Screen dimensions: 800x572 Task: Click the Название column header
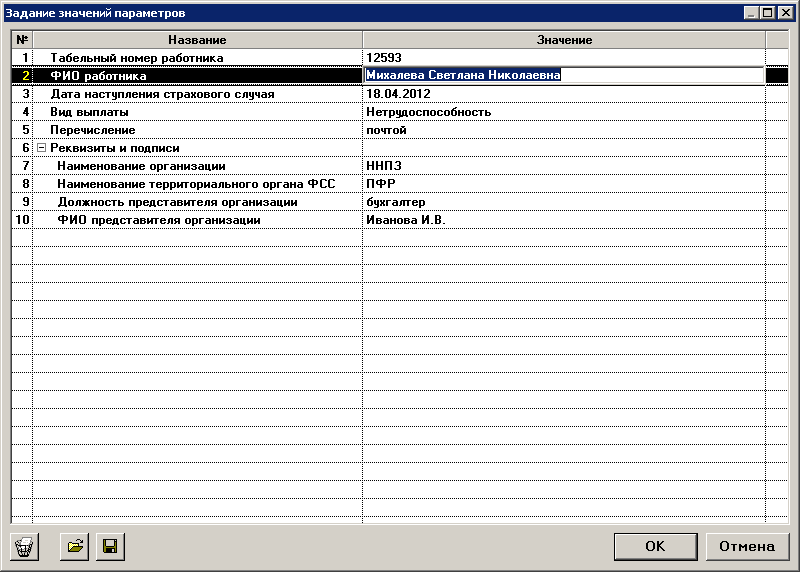tap(197, 40)
